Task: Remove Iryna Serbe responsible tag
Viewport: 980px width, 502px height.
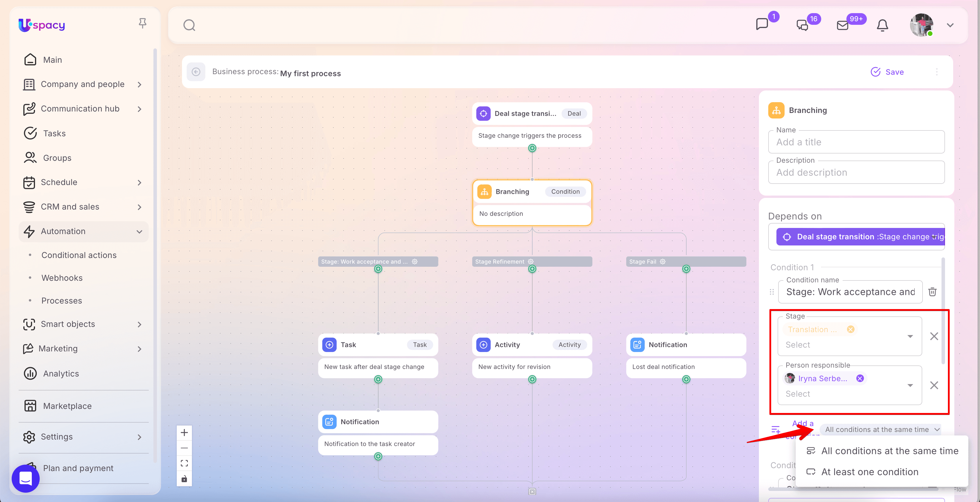Action: 860,378
